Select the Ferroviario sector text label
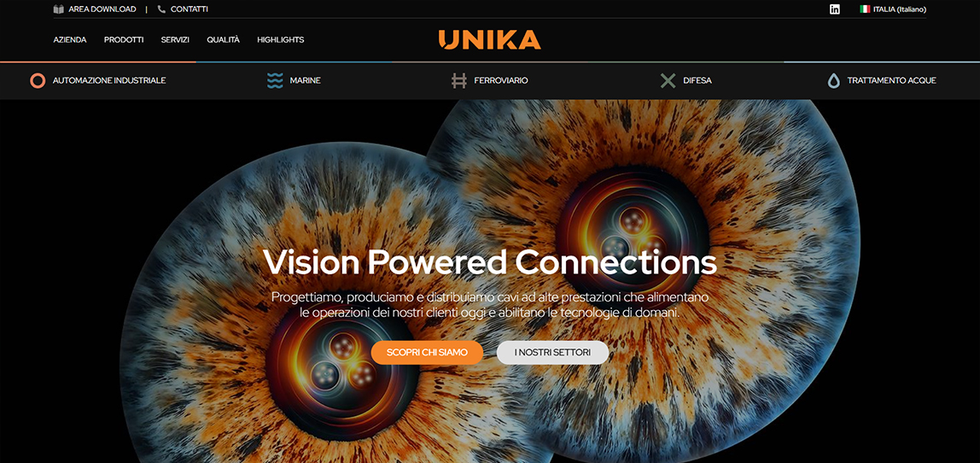Viewport: 980px width, 463px height. [500, 80]
